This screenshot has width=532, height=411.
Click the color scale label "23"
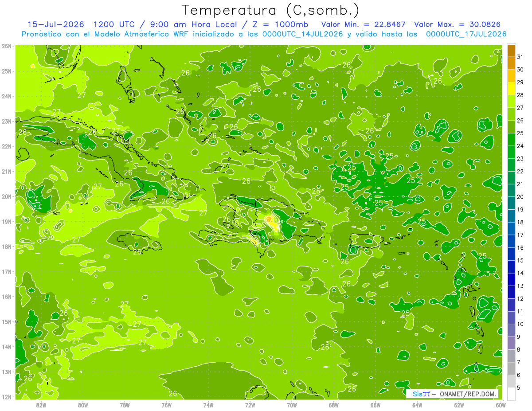tap(520, 159)
